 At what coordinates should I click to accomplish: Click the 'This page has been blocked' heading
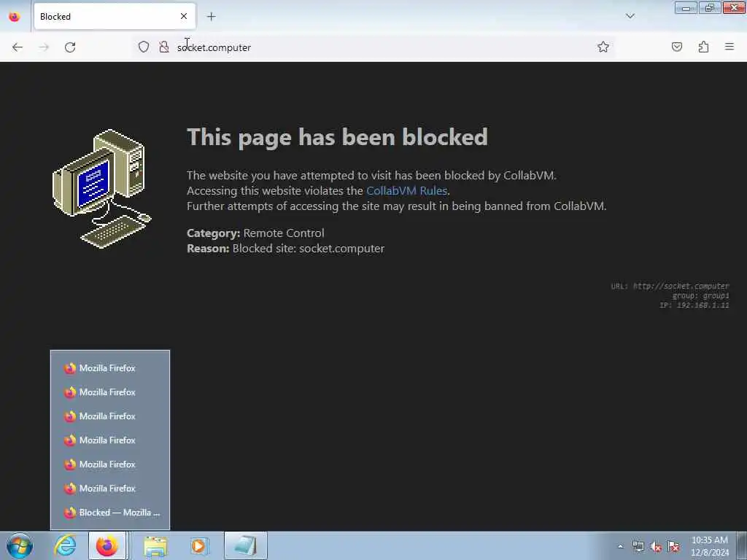(337, 137)
